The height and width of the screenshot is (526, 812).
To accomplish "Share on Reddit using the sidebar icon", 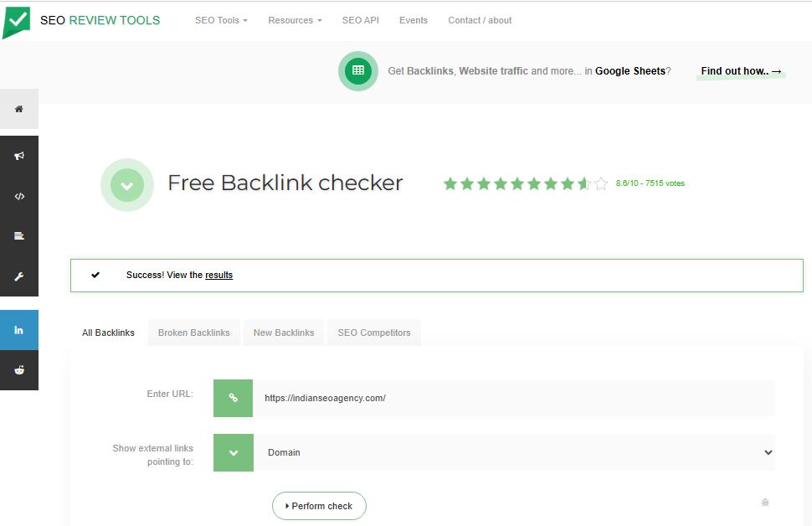I will point(18,370).
